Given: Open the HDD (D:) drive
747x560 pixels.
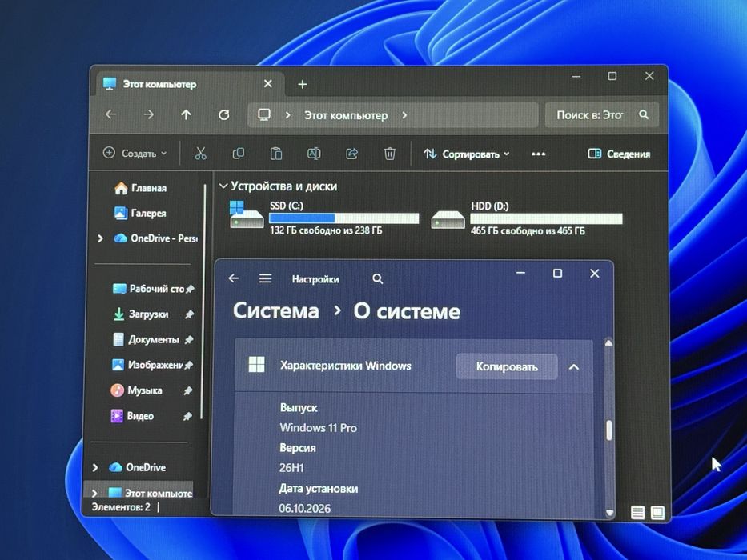Looking at the screenshot, I should point(527,218).
